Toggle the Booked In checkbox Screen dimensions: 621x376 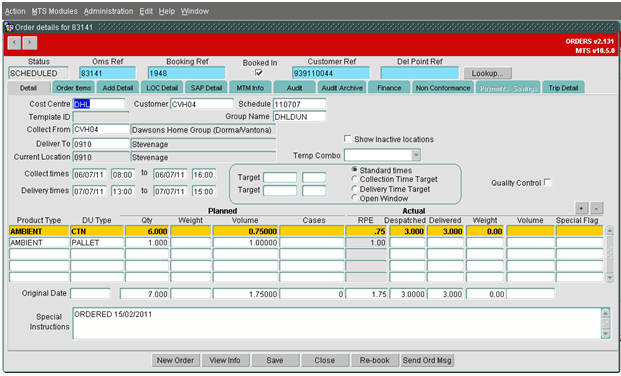pyautogui.click(x=259, y=73)
